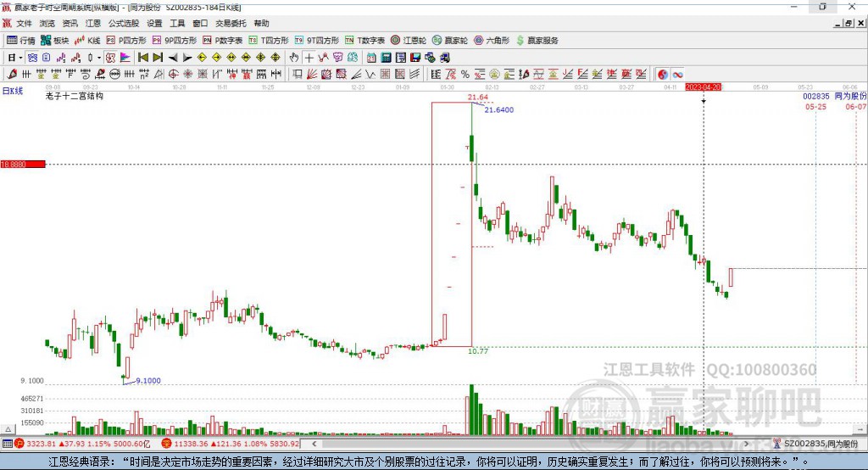Click the red-blue yin-yang icon

[663, 75]
